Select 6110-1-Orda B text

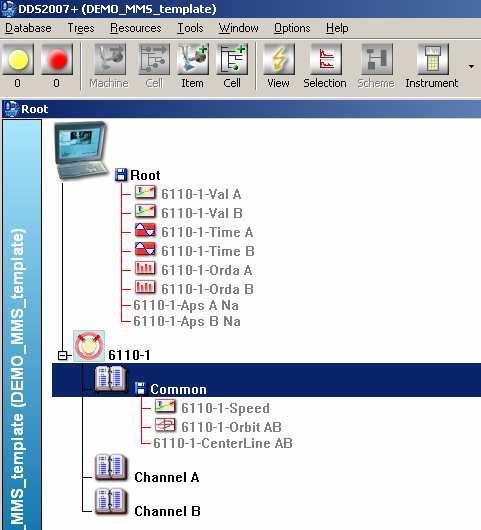(x=207, y=289)
